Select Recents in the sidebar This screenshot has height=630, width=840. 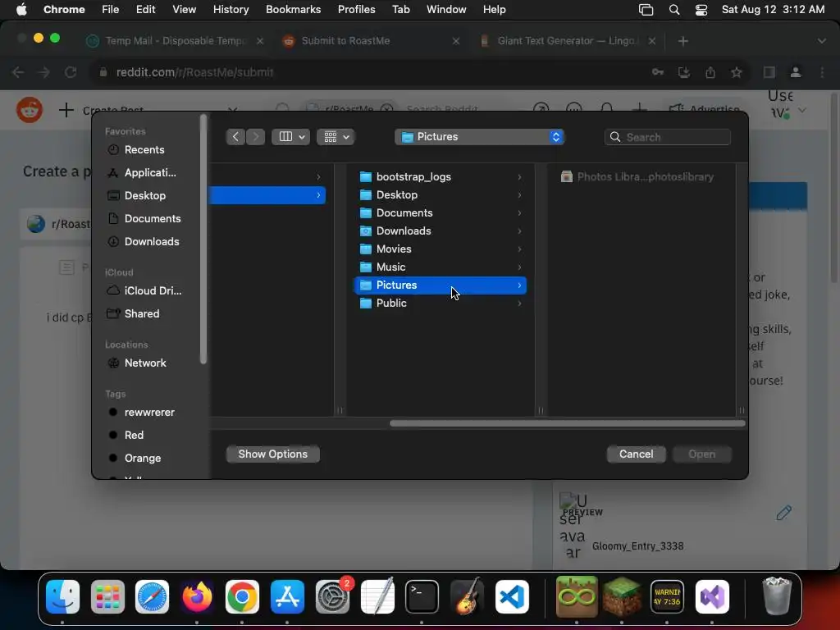click(x=144, y=149)
